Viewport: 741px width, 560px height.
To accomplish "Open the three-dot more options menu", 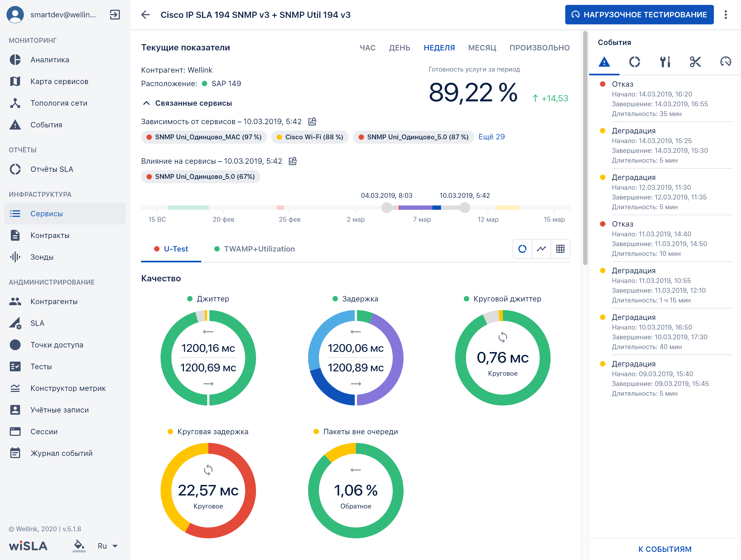I will pyautogui.click(x=726, y=15).
